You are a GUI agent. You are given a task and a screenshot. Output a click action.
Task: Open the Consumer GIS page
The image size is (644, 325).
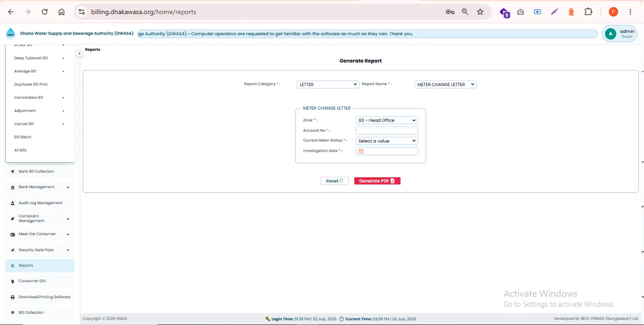click(x=40, y=281)
